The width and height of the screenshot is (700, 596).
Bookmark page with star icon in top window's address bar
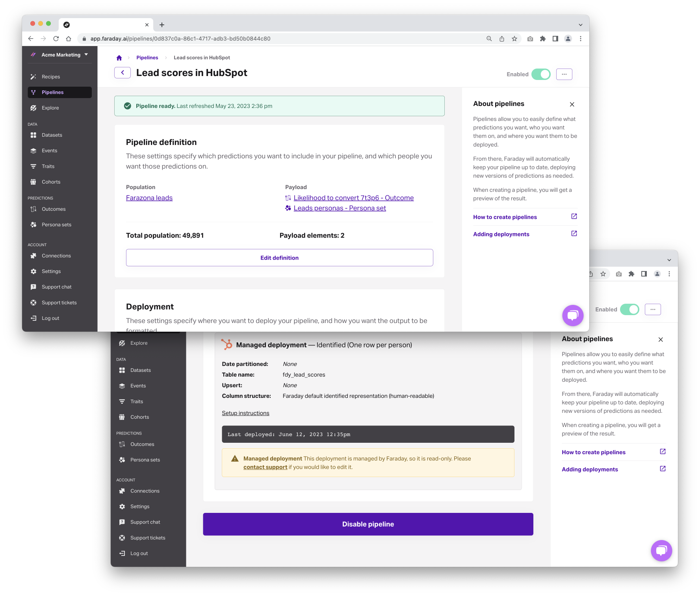coord(514,39)
